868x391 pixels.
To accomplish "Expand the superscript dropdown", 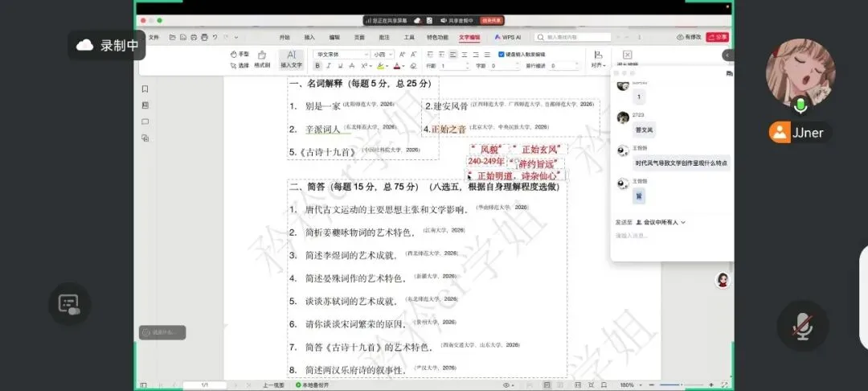I will click(371, 67).
